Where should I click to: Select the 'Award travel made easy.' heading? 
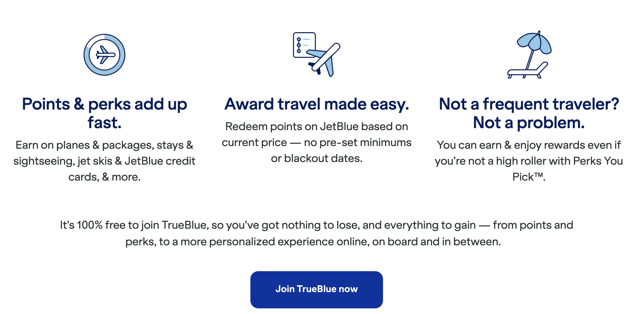click(x=317, y=104)
